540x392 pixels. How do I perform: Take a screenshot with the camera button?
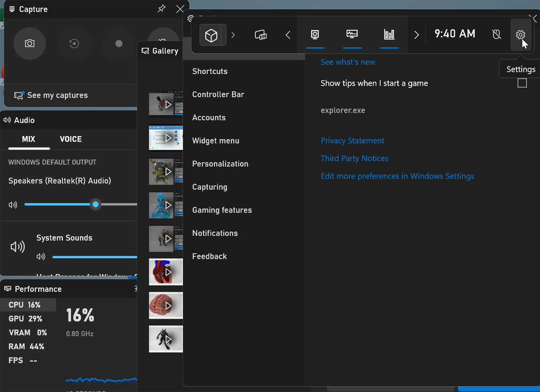30,44
